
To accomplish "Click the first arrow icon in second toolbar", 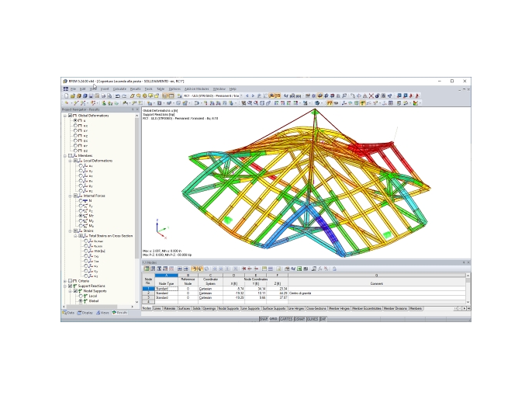I will click(x=66, y=103).
